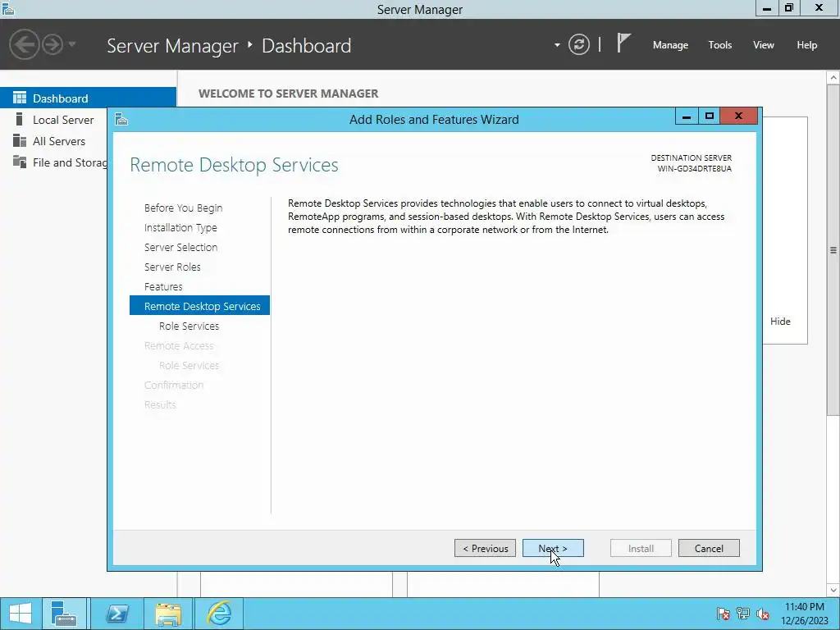Click the Cancel button in wizard

coord(709,548)
